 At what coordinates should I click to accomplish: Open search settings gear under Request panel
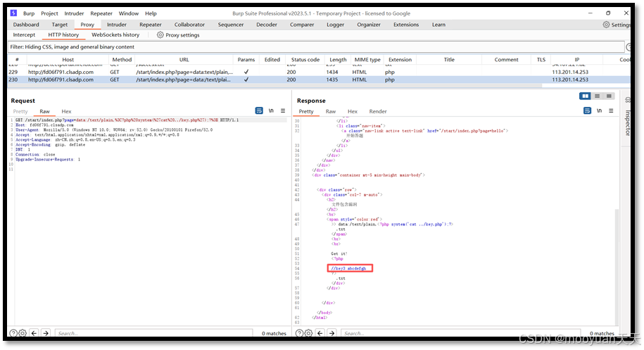(23, 333)
